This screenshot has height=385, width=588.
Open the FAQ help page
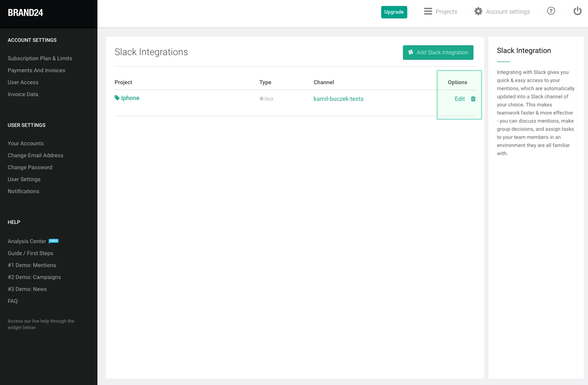pyautogui.click(x=13, y=301)
